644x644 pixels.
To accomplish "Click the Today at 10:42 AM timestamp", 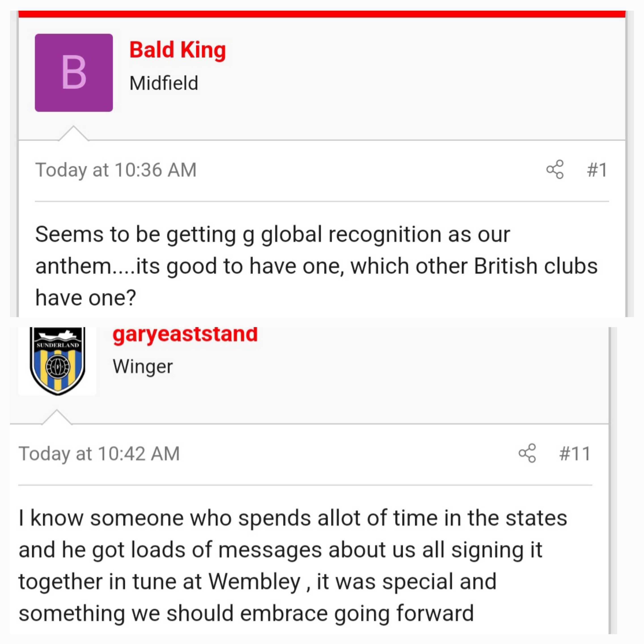I will click(x=99, y=454).
